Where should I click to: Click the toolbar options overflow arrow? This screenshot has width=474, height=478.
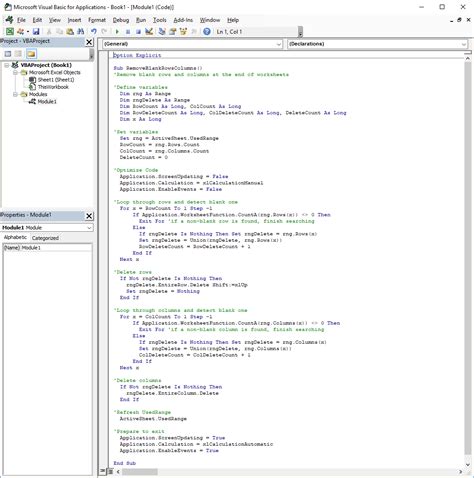click(x=300, y=32)
